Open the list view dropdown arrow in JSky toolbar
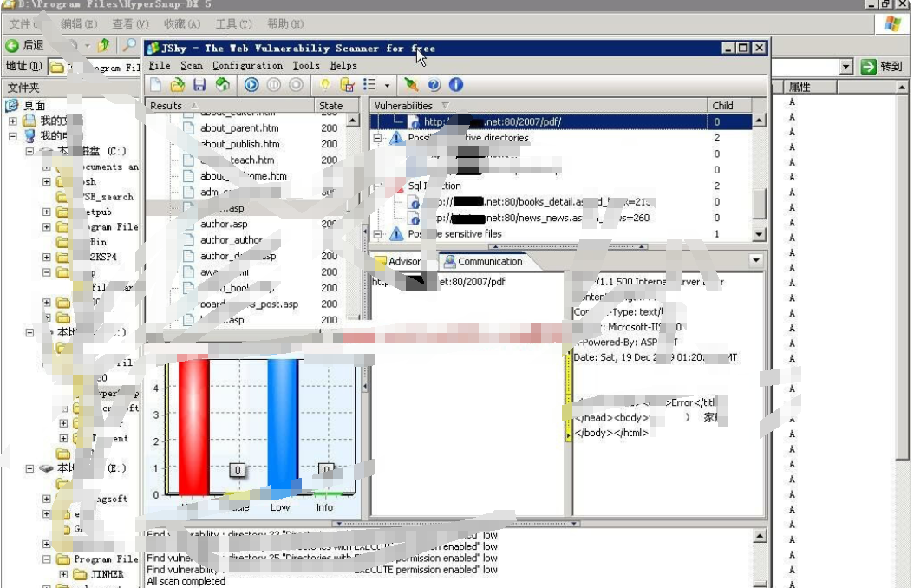914x588 pixels. [x=387, y=85]
